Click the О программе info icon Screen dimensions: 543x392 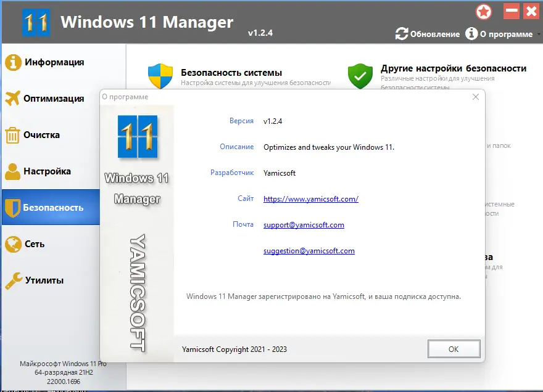pos(473,35)
